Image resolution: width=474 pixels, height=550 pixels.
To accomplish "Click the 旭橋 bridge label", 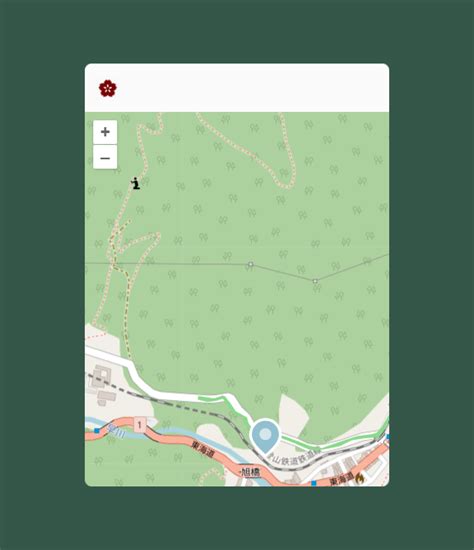I will click(x=251, y=472).
